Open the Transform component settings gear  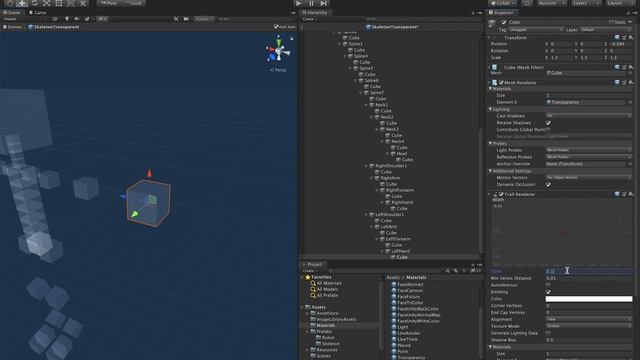point(631,38)
